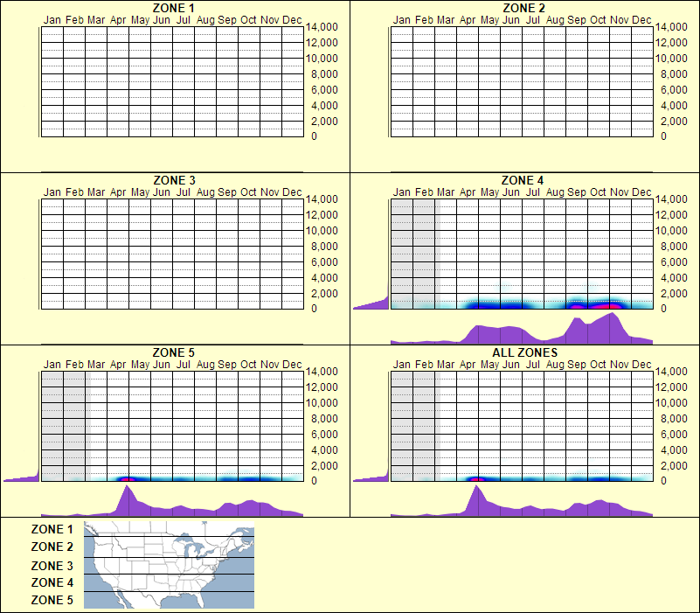Select the Oct month label in ZONE 2
This screenshot has height=613, width=700.
pyautogui.click(x=599, y=19)
